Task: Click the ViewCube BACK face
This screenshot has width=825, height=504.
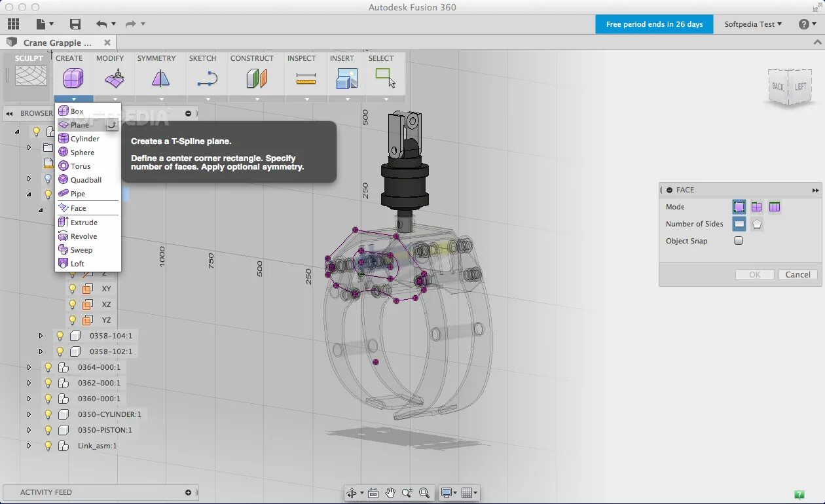Action: [x=778, y=86]
